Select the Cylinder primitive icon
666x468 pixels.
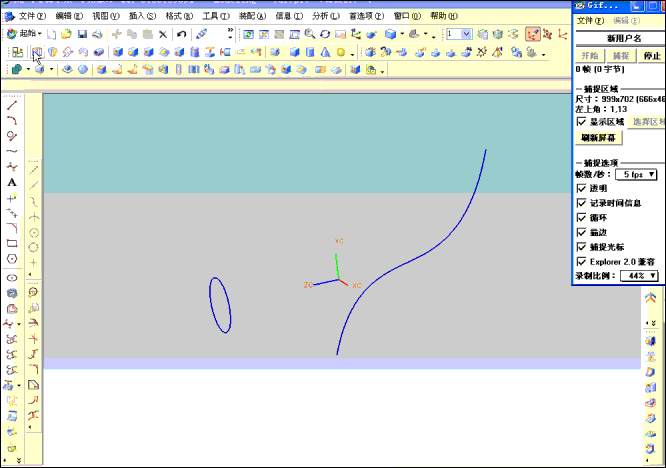310,52
